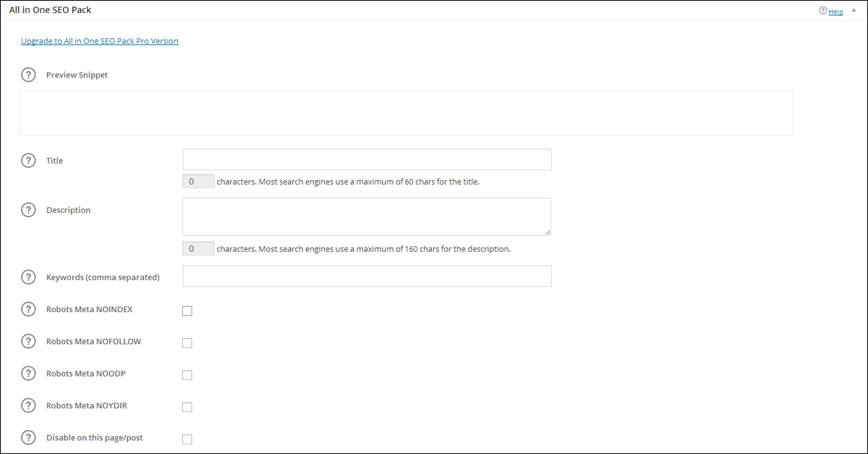This screenshot has height=454, width=868.
Task: Click help icon beside Robots Meta NOYDIR
Action: (x=28, y=405)
